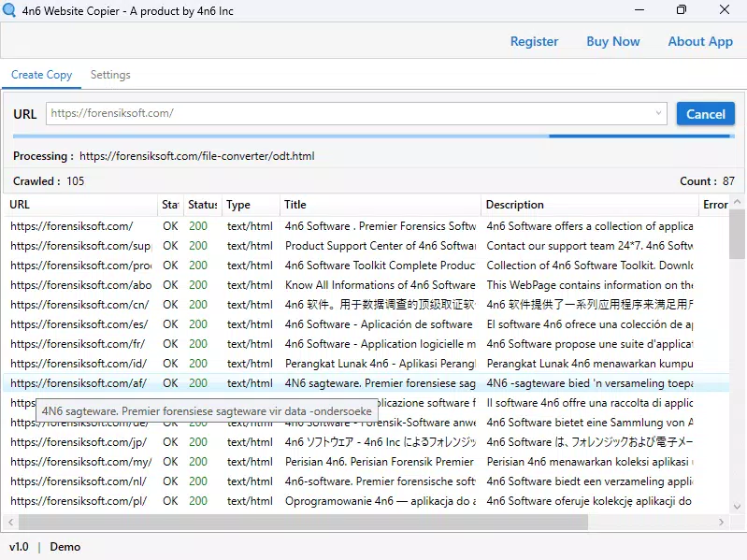Click the 4n6 Website Copier app icon
This screenshot has width=747, height=560.
pos(9,10)
